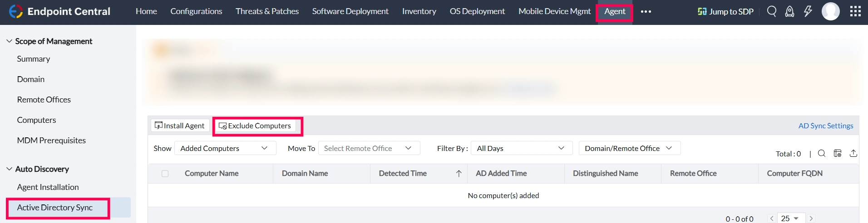Screen dimensions: 868x223
Task: Open the user profile avatar
Action: pos(831,11)
